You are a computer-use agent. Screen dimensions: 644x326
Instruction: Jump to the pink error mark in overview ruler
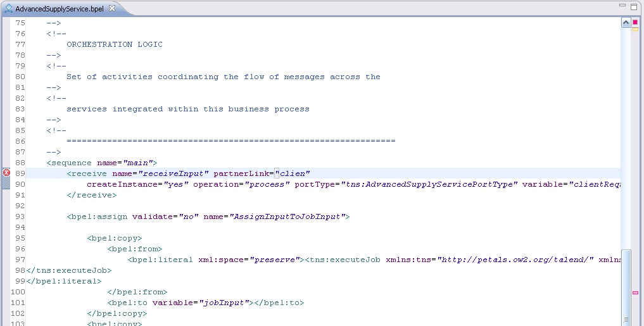point(635,292)
